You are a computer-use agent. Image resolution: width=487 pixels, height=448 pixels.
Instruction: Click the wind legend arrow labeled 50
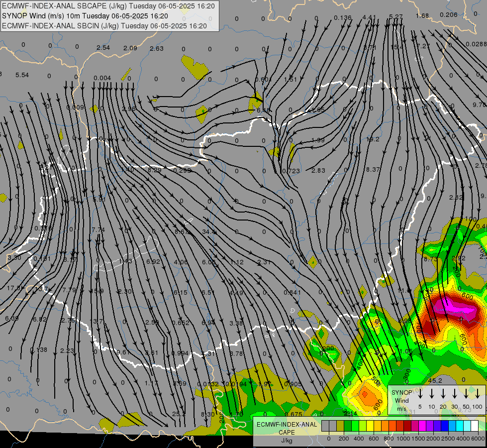466,394
